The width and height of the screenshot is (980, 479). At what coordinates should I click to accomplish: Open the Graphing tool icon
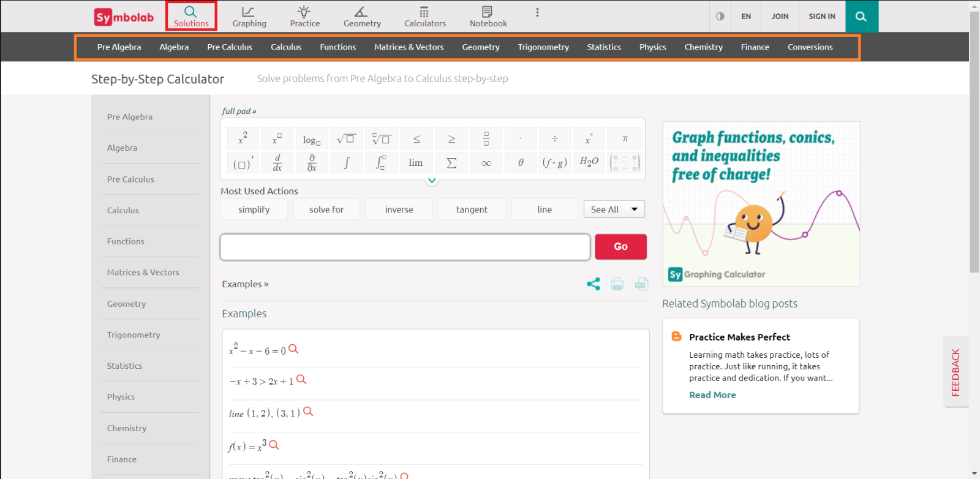pos(249,17)
